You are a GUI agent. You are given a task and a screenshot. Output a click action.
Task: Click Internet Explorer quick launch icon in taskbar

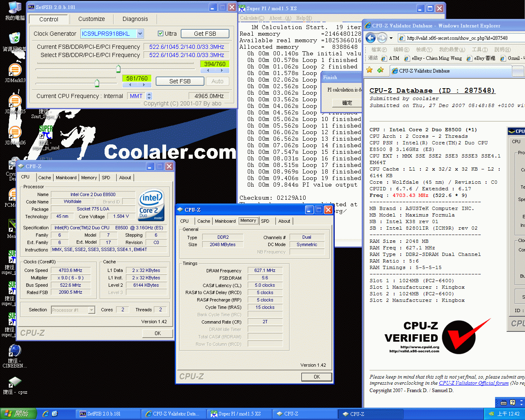click(x=46, y=414)
